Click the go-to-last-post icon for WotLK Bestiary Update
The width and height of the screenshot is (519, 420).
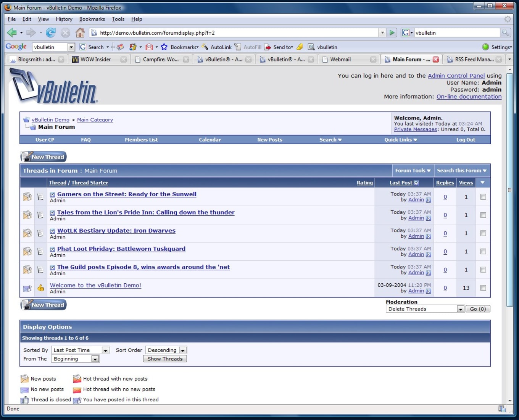click(x=428, y=237)
